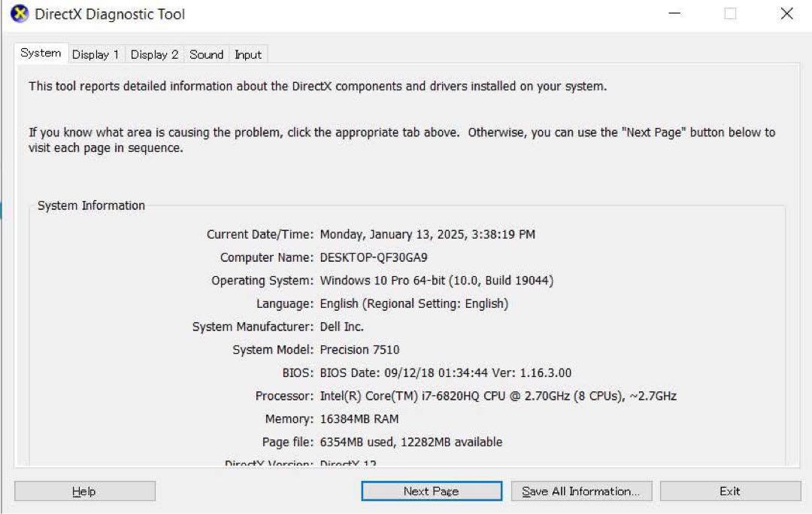Click the 'DirectX Diagnostic Tool' window title text
Screen dimensions: 812x514
coord(110,14)
